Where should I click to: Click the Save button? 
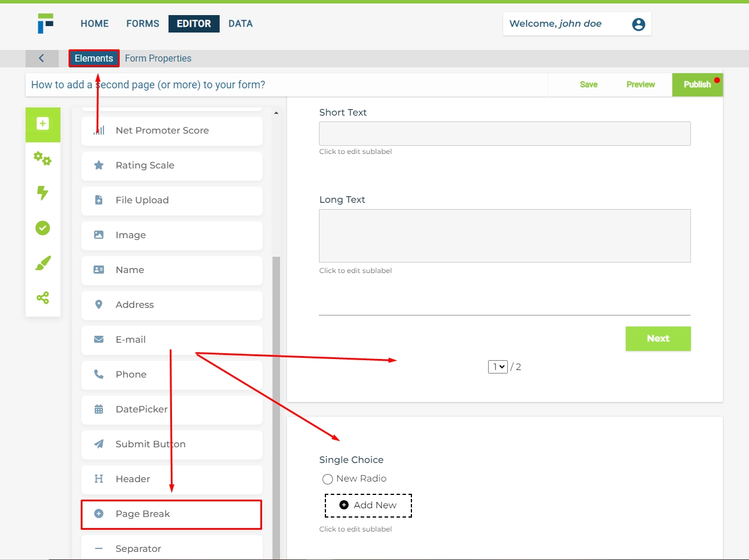589,84
